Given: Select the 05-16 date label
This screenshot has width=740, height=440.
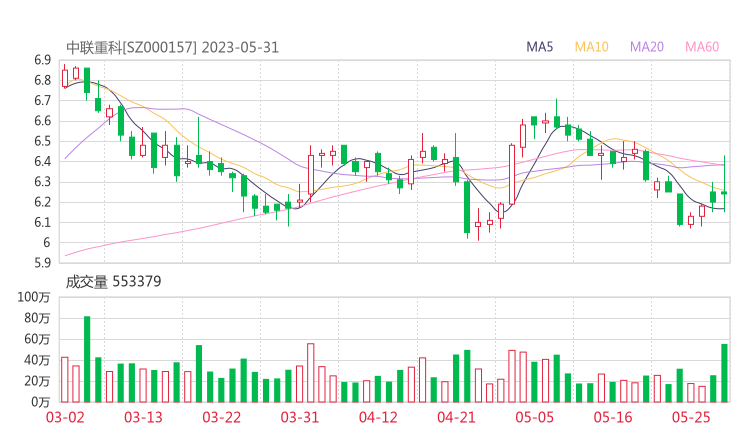Looking at the screenshot, I should (x=613, y=417).
